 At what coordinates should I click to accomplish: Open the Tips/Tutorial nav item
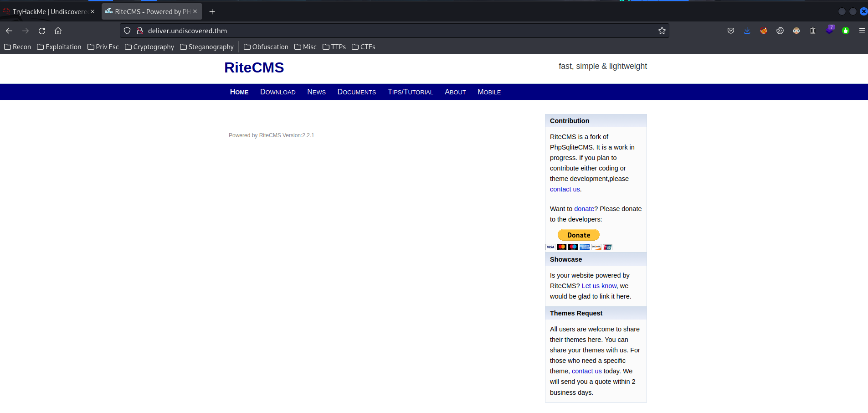(x=411, y=92)
